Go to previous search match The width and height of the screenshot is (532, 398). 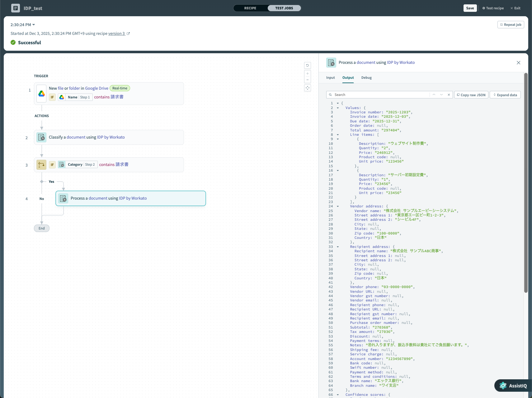pyautogui.click(x=434, y=95)
